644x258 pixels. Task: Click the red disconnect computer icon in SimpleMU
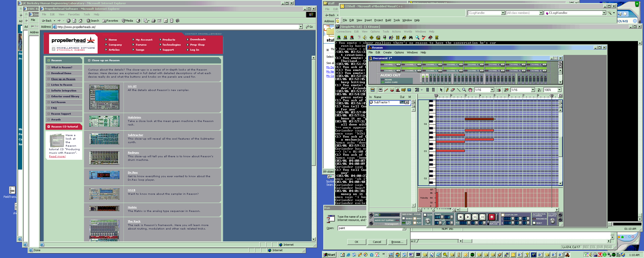(x=352, y=38)
